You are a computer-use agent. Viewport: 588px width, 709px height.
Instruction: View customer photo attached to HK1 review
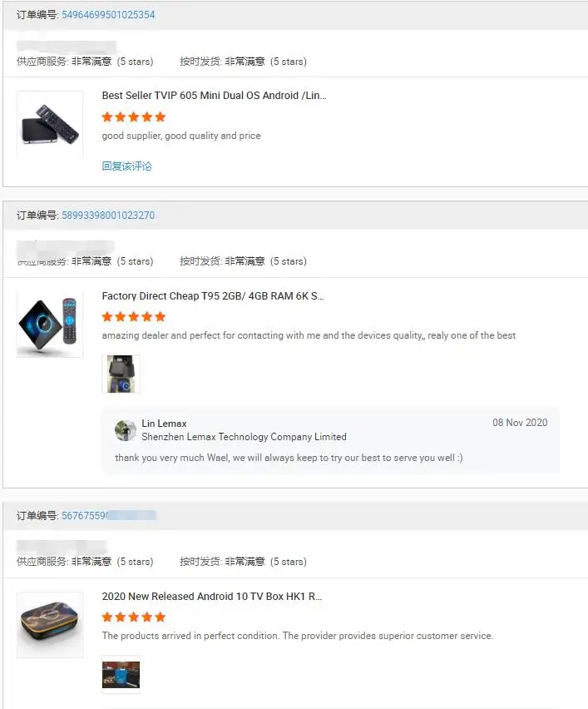point(121,674)
